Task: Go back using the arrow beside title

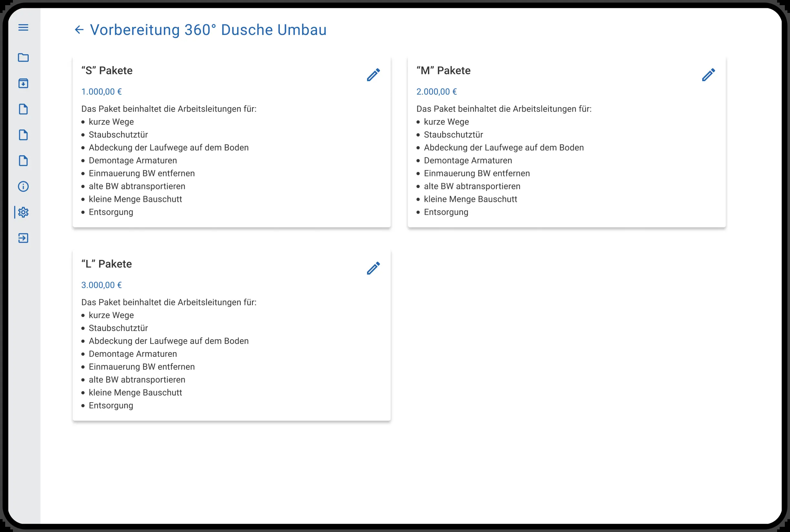Action: click(x=79, y=30)
